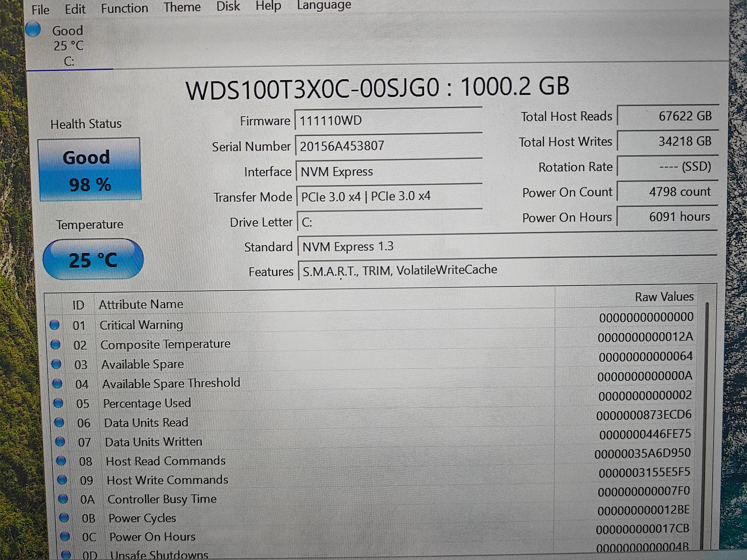This screenshot has width=747, height=560.
Task: Click the status dot for attribute 0C Power On Hours
Action: point(65,536)
